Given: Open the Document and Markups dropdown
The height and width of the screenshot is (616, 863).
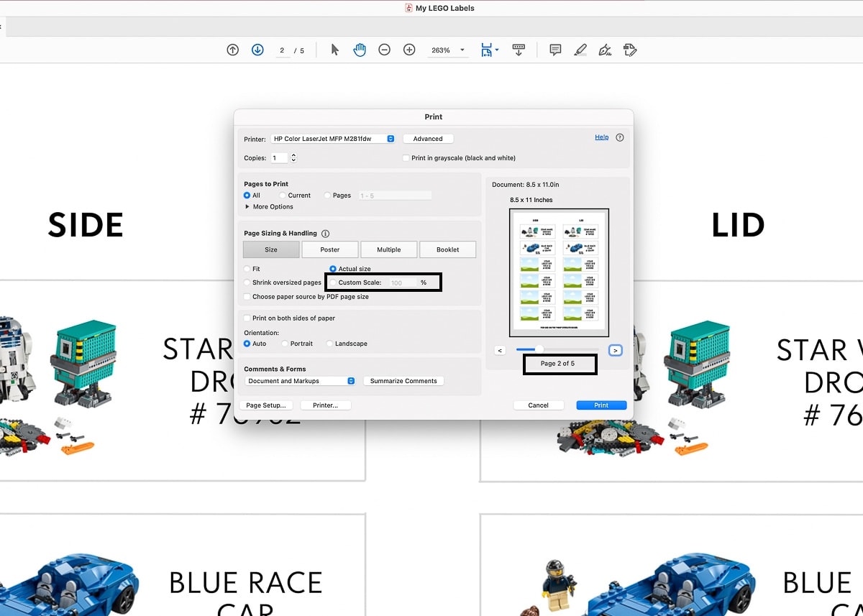Looking at the screenshot, I should pyautogui.click(x=301, y=381).
